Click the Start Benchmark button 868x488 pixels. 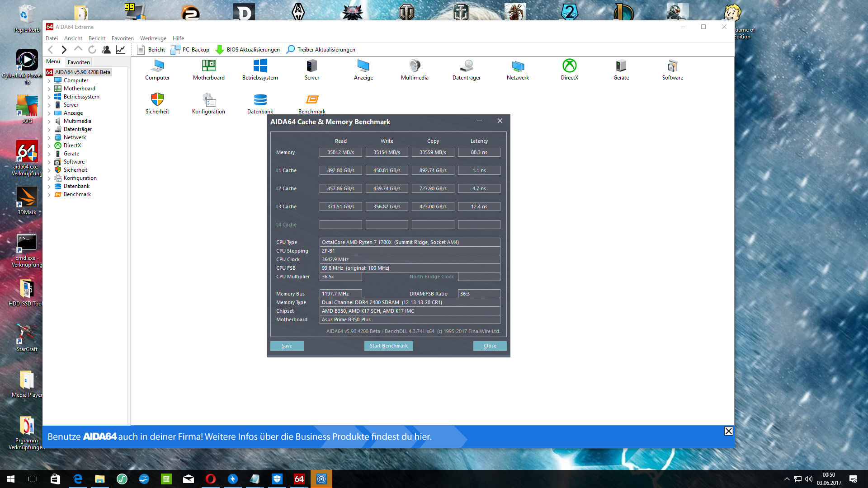click(388, 346)
